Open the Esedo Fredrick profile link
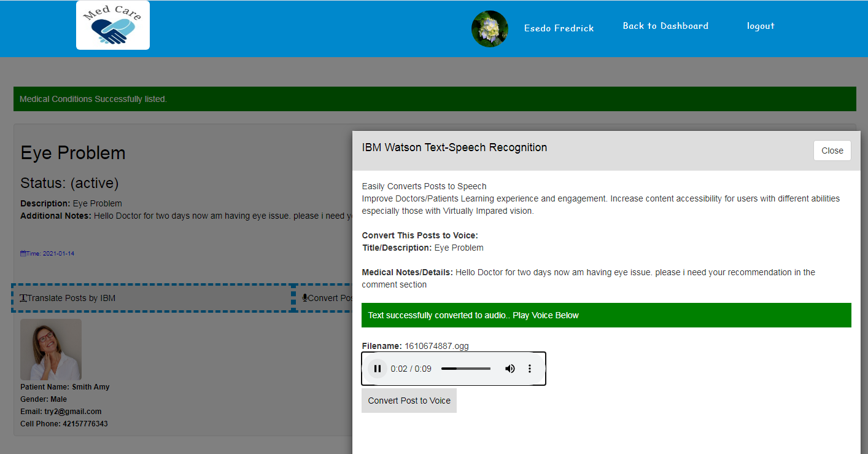Image resolution: width=868 pixels, height=454 pixels. [x=559, y=28]
